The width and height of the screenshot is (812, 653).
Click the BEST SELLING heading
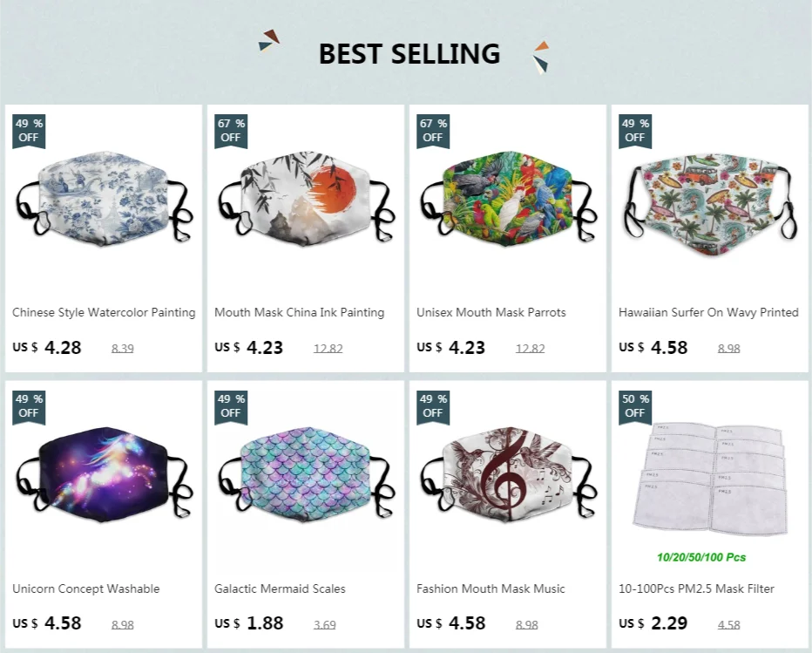point(409,54)
